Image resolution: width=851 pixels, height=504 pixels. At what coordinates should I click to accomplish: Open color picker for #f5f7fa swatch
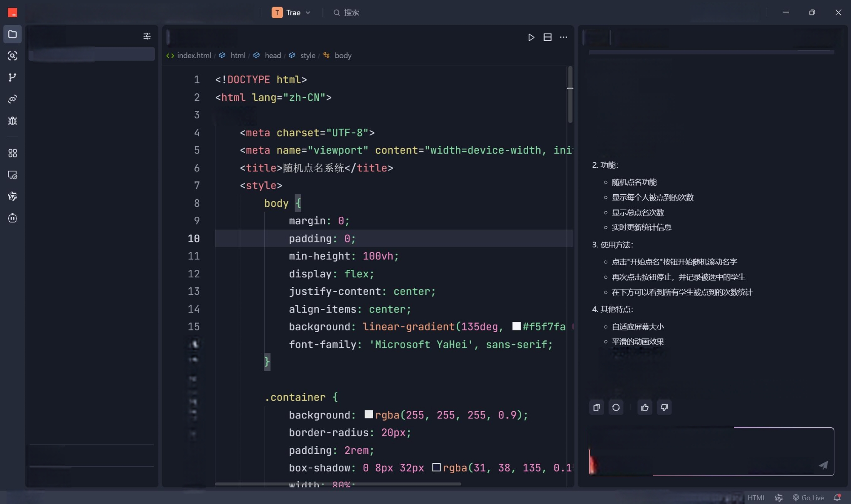click(x=517, y=326)
